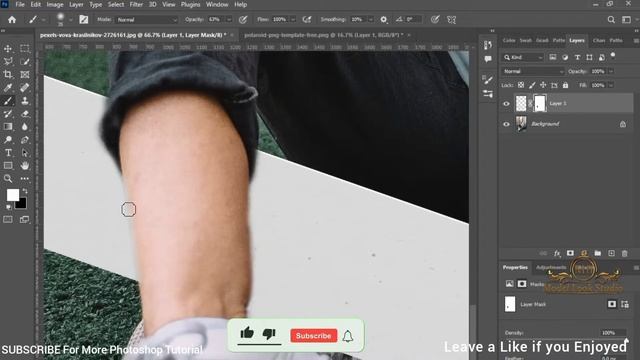Select the Rectangular Marquee tool
The height and width of the screenshot is (360, 640).
(25, 49)
